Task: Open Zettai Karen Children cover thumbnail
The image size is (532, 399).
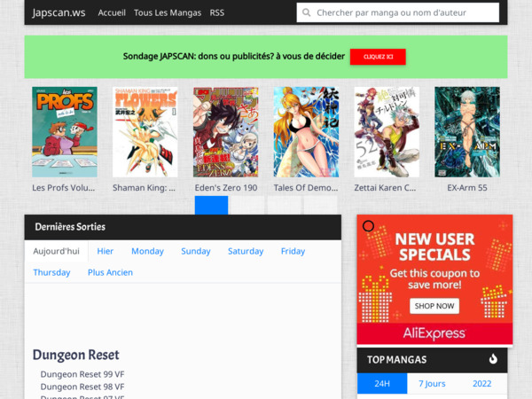Action: [x=387, y=132]
